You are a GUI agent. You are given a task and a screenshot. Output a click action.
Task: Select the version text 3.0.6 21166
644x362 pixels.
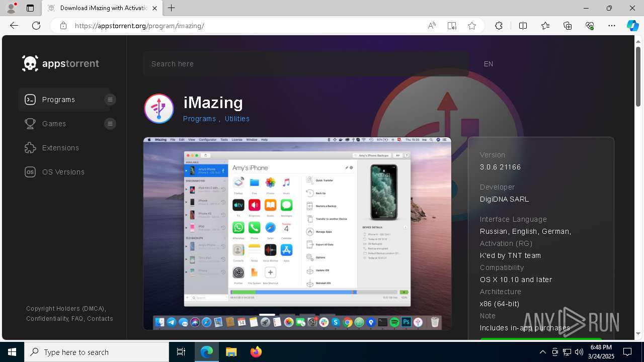(500, 167)
